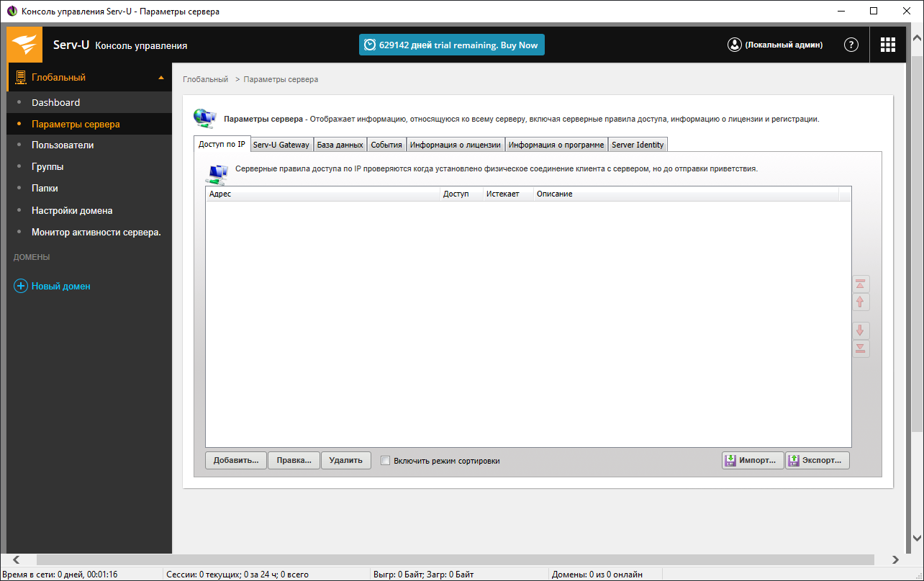Open the help question mark icon
Viewport: 924px width, 581px height.
click(851, 45)
